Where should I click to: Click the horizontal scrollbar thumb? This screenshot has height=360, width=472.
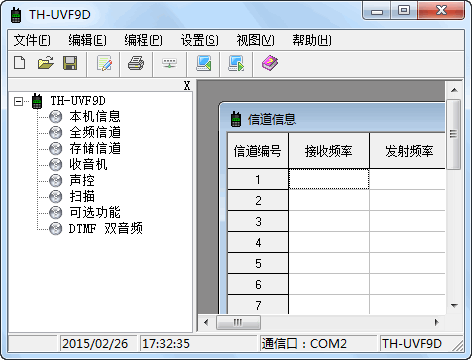point(238,322)
